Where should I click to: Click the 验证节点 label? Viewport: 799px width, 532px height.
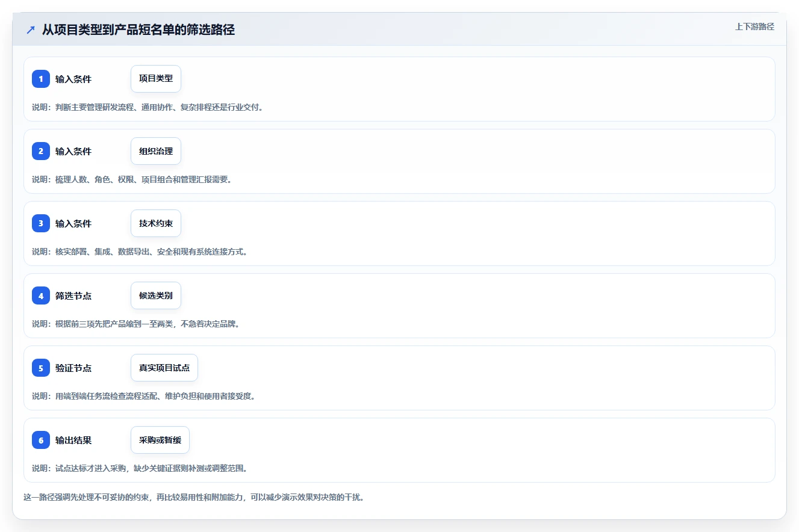73,368
